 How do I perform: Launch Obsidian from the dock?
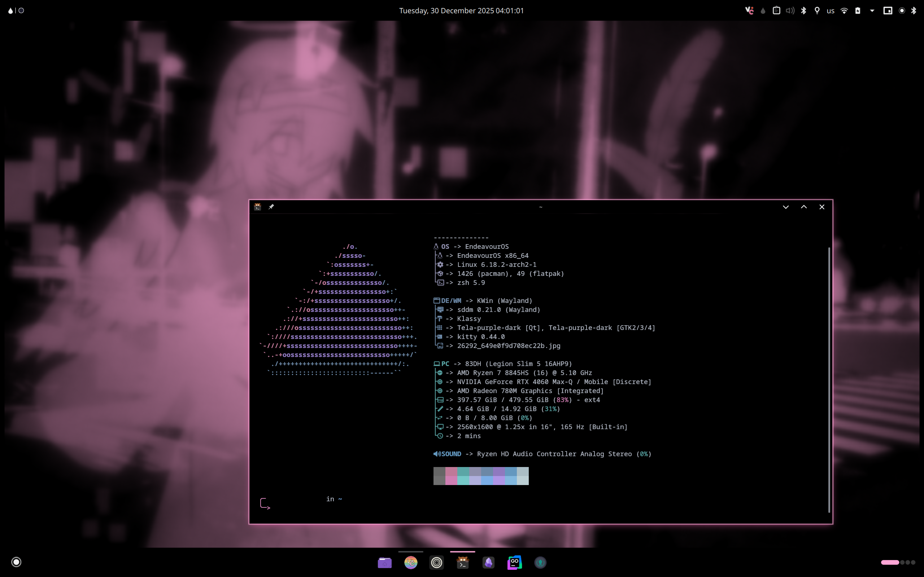pyautogui.click(x=488, y=563)
